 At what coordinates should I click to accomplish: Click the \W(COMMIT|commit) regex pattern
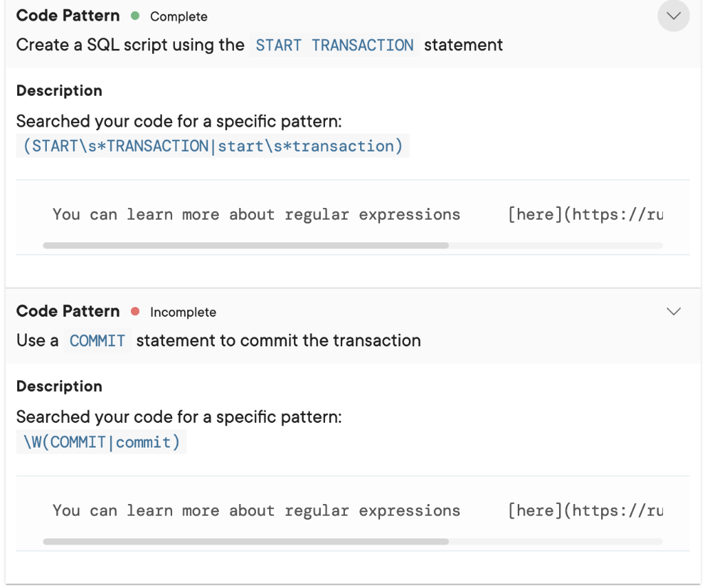(x=101, y=442)
